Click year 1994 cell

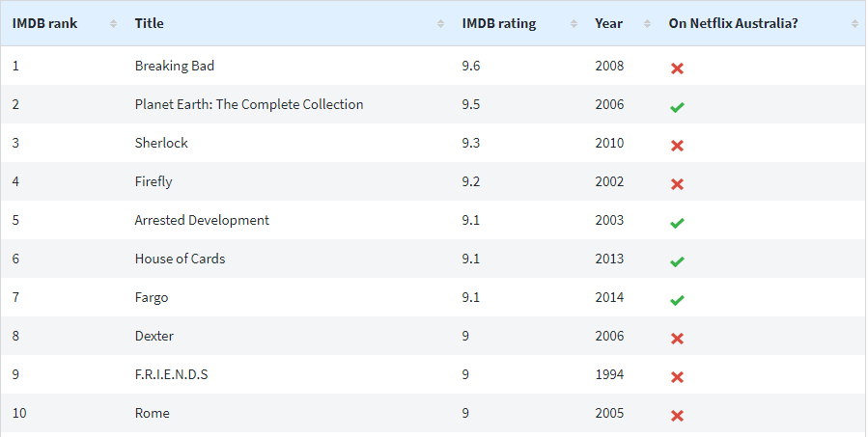(x=609, y=374)
